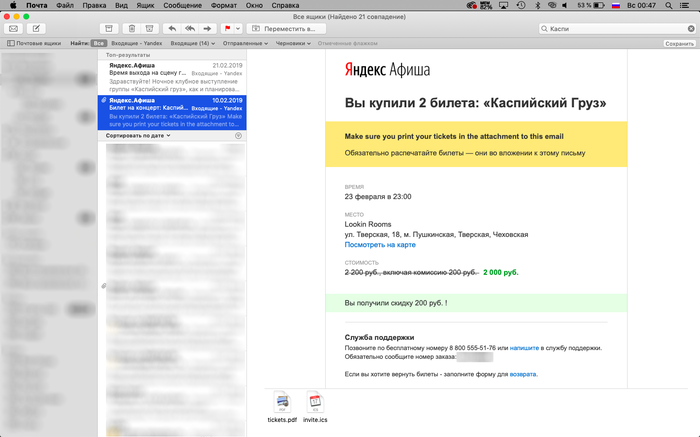
Task: Flag the message with the red flag
Action: 227,29
